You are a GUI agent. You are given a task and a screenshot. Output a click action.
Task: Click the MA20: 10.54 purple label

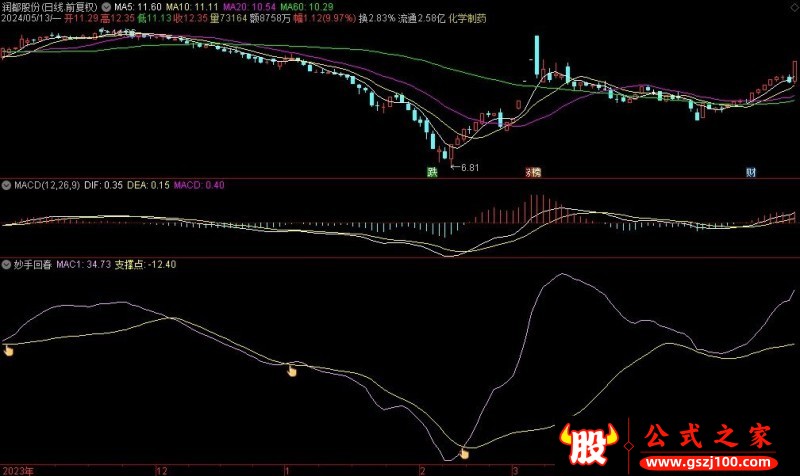pos(248,6)
